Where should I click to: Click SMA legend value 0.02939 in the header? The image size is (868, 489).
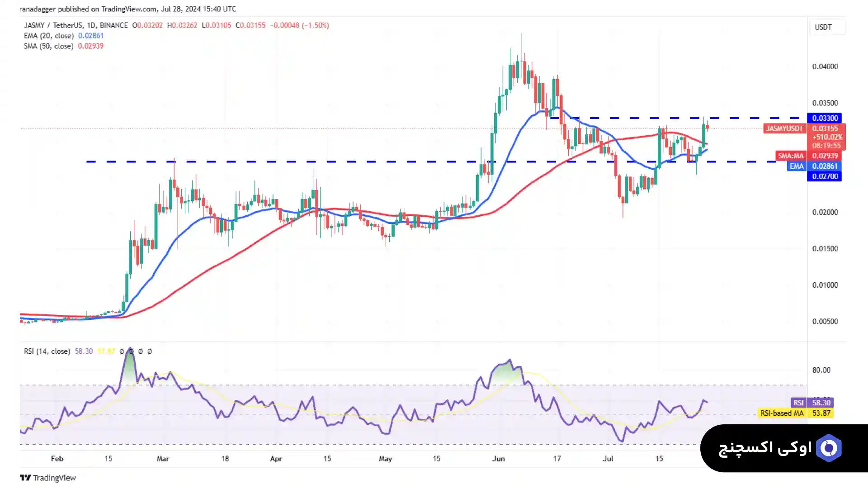(90, 46)
